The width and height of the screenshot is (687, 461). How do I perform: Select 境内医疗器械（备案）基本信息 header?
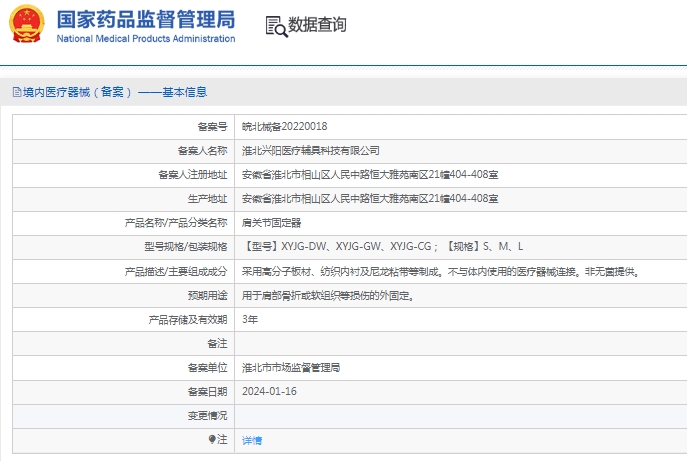(115, 92)
